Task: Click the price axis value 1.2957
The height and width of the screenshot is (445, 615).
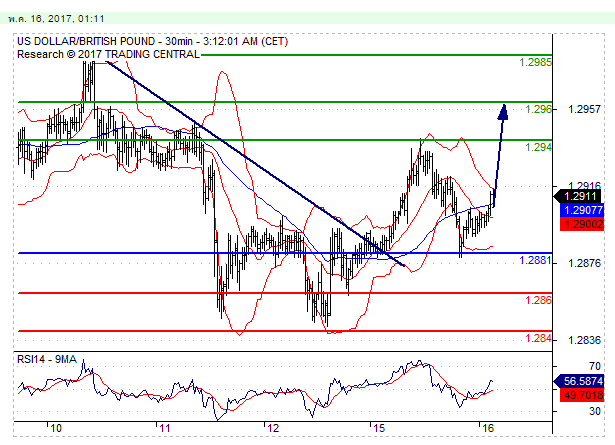Action: (x=584, y=109)
